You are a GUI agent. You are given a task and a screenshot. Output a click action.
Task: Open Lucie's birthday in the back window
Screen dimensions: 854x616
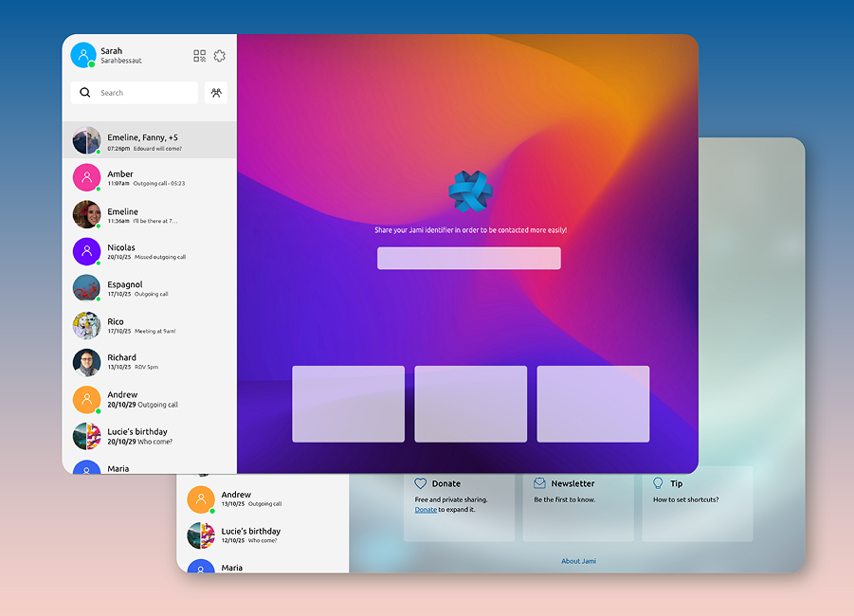pos(251,534)
